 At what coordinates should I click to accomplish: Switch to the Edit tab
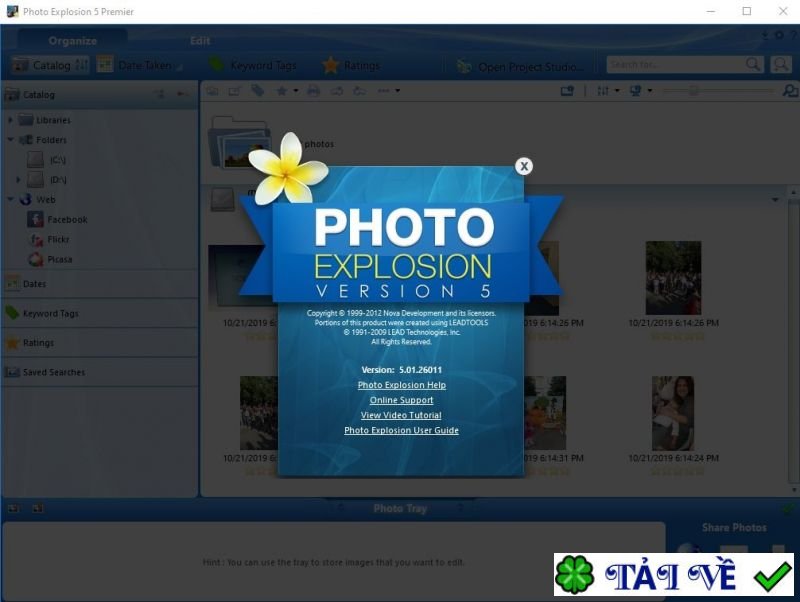pos(200,41)
